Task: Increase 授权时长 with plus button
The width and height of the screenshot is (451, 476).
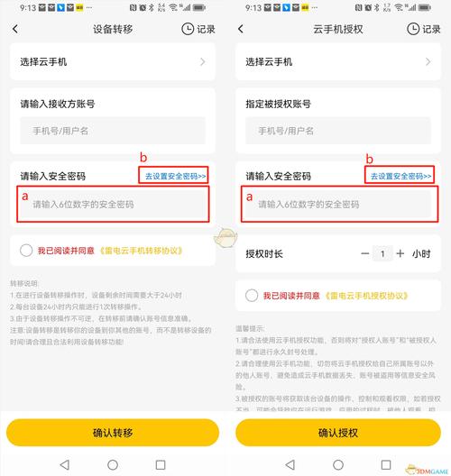Action: 400,253
